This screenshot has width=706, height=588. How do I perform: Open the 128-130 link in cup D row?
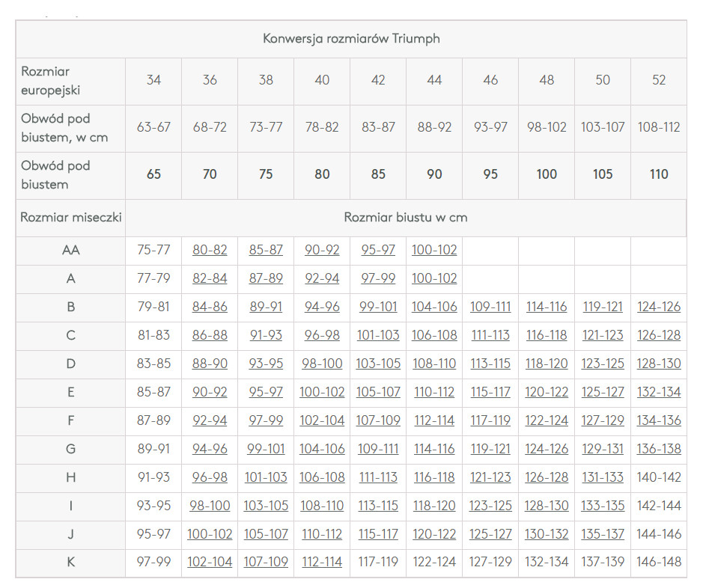(659, 364)
